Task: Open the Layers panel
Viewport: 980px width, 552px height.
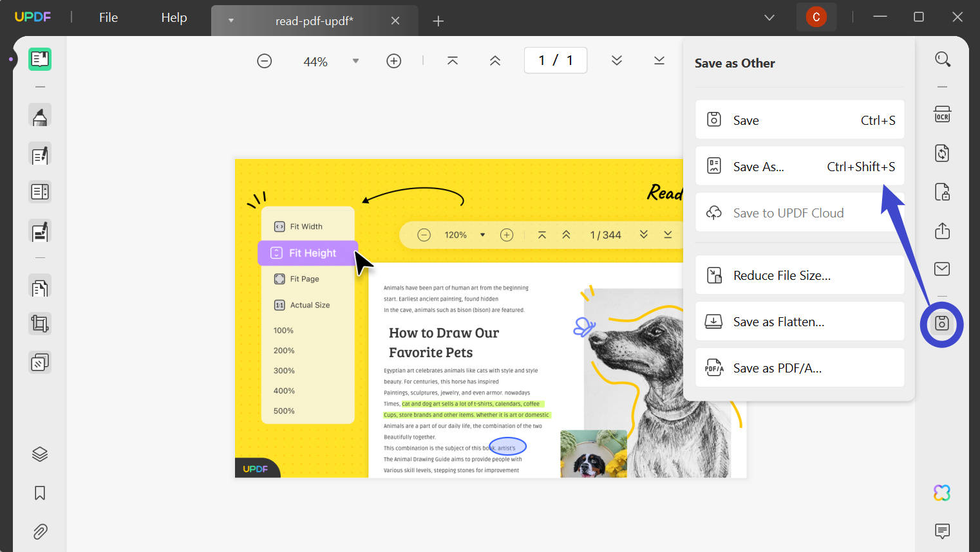Action: [x=40, y=454]
